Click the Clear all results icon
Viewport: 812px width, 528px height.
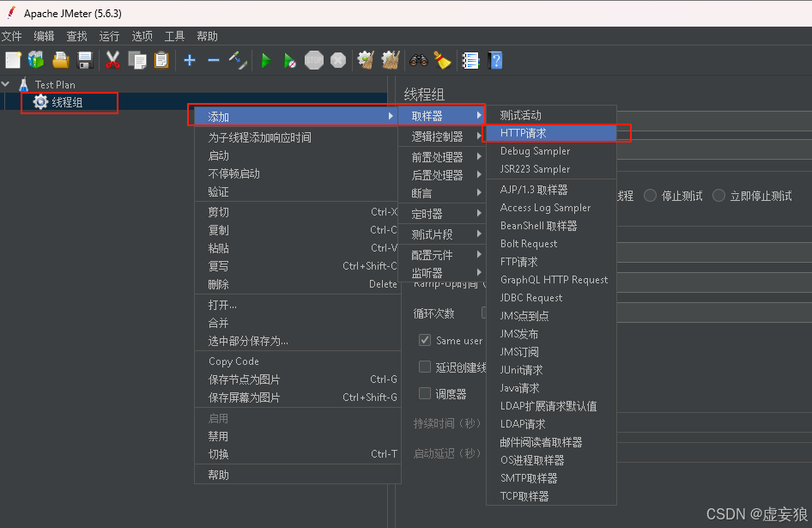point(391,60)
